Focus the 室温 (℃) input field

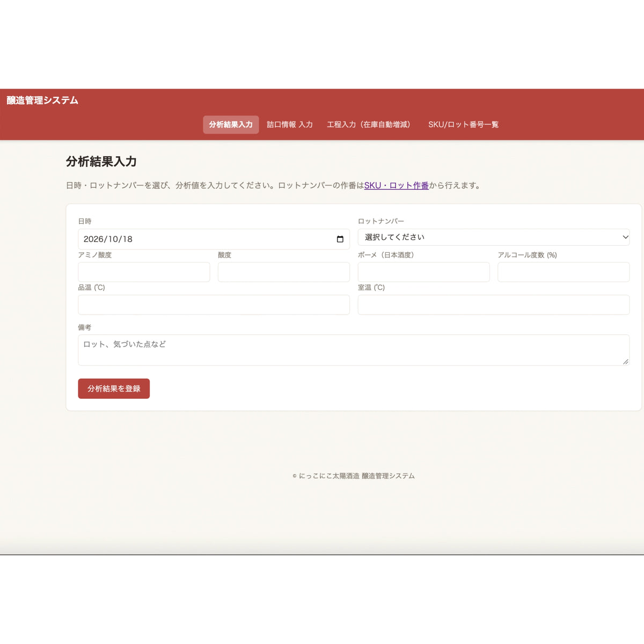click(494, 305)
